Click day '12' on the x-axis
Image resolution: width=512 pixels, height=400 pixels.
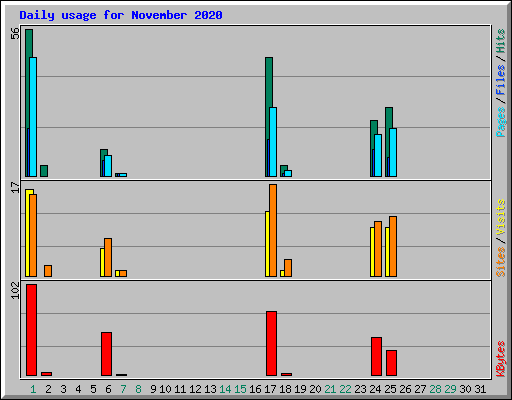tap(195, 389)
